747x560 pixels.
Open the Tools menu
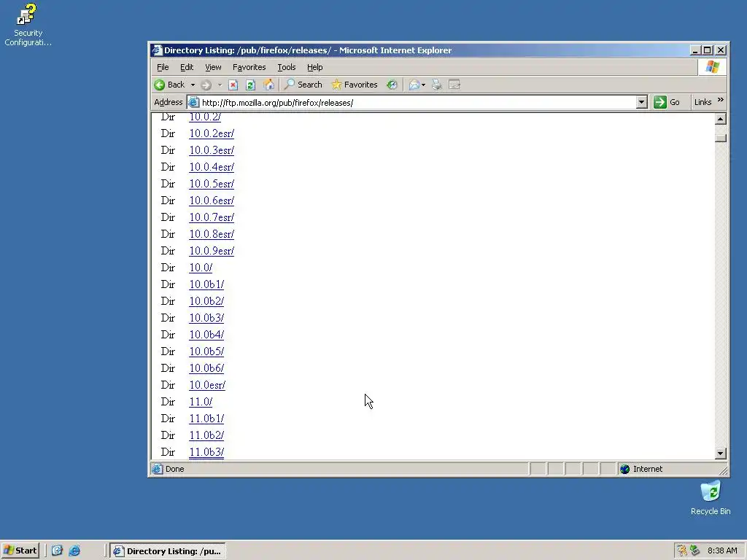(286, 67)
